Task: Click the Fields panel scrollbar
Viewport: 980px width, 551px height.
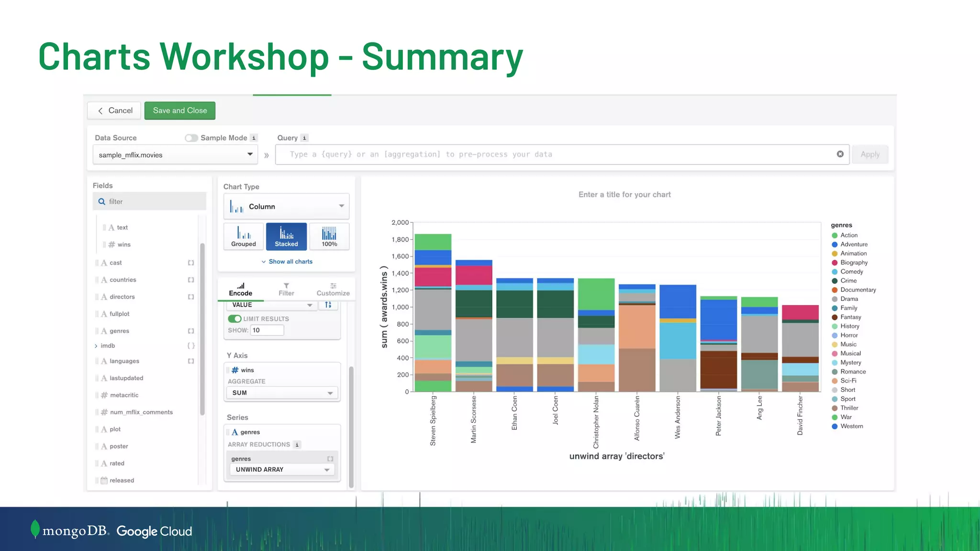Action: coord(202,329)
